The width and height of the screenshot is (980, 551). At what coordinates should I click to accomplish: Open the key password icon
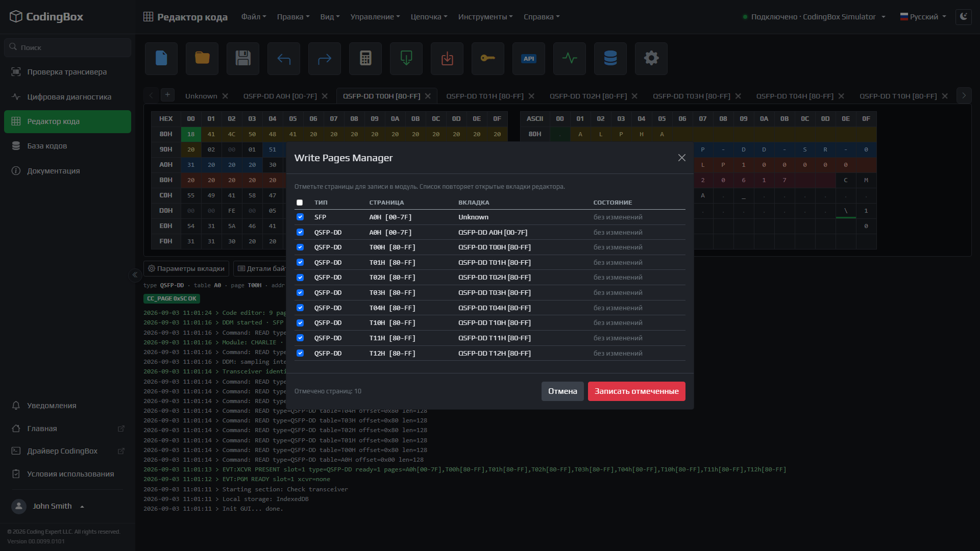tap(488, 58)
